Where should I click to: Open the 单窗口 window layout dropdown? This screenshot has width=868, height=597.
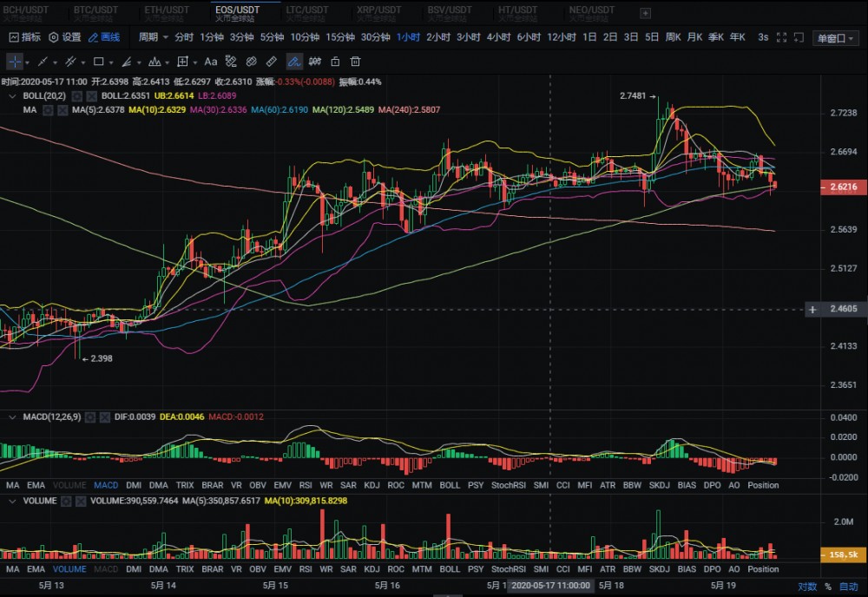click(834, 38)
